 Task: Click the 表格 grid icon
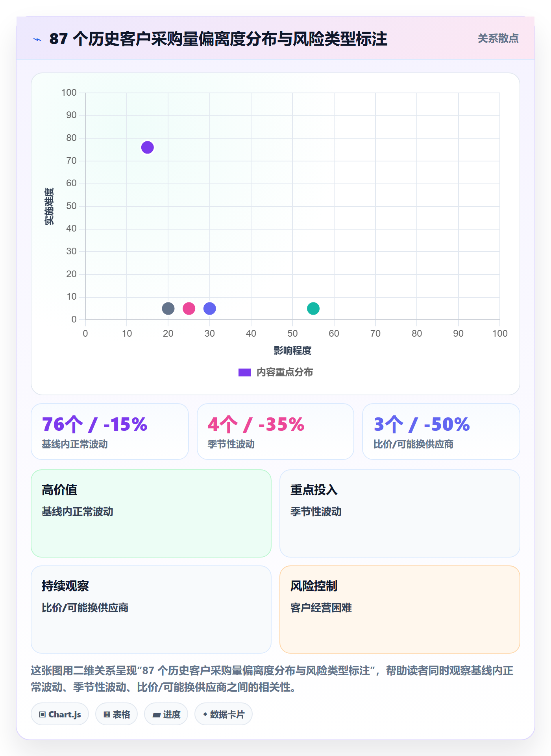[107, 715]
